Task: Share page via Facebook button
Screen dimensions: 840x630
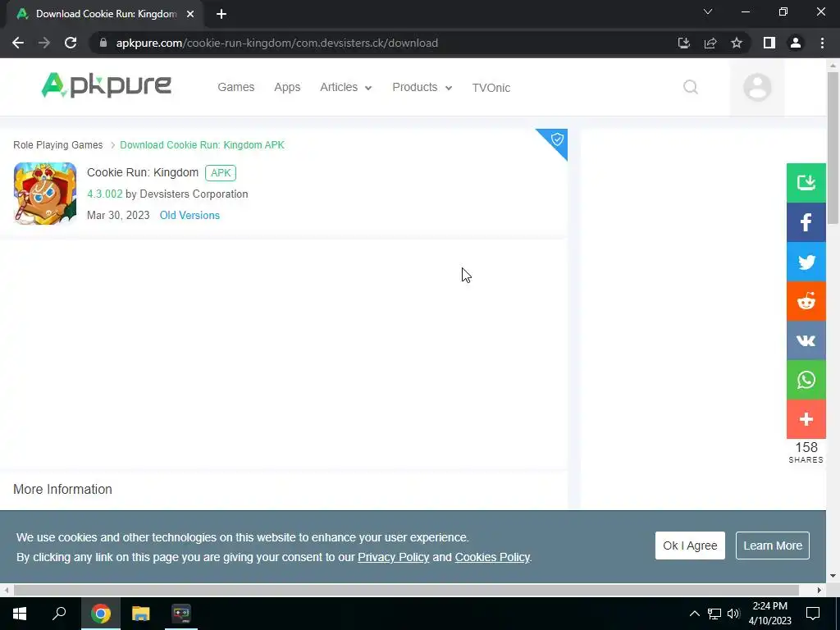Action: pyautogui.click(x=806, y=222)
